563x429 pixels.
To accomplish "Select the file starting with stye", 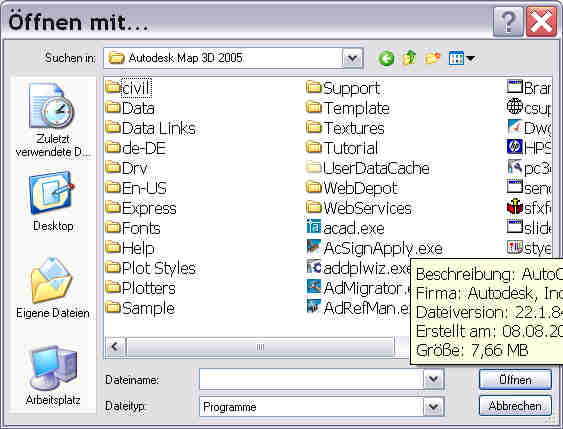I will (x=529, y=248).
